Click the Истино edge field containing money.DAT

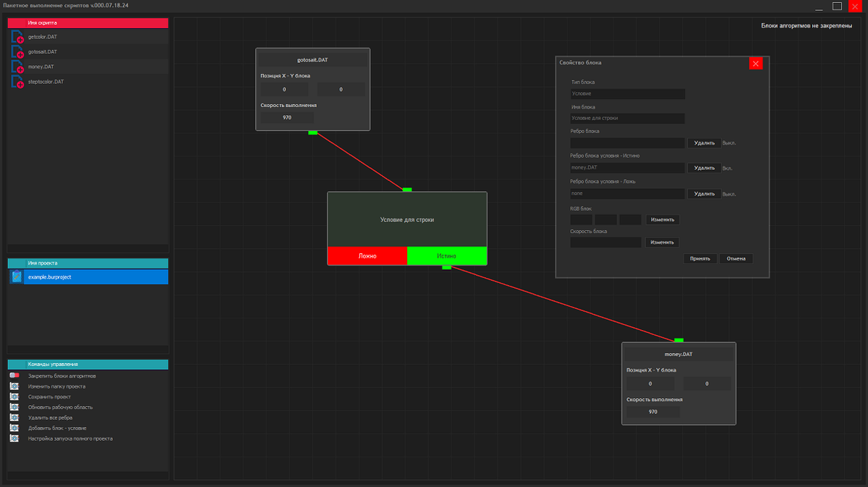pos(627,168)
